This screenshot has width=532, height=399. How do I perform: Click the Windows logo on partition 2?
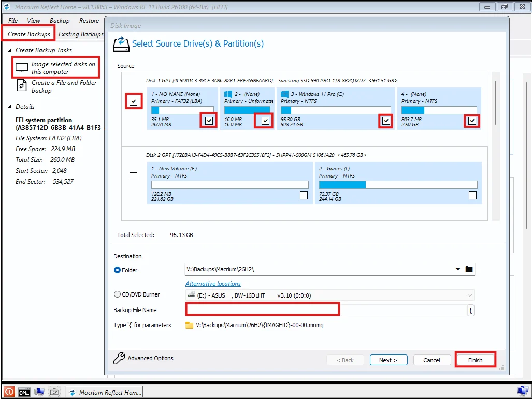pyautogui.click(x=228, y=94)
